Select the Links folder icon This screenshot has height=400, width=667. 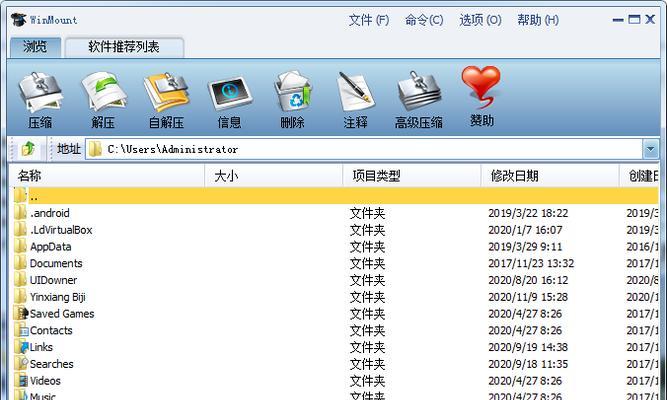click(20, 347)
